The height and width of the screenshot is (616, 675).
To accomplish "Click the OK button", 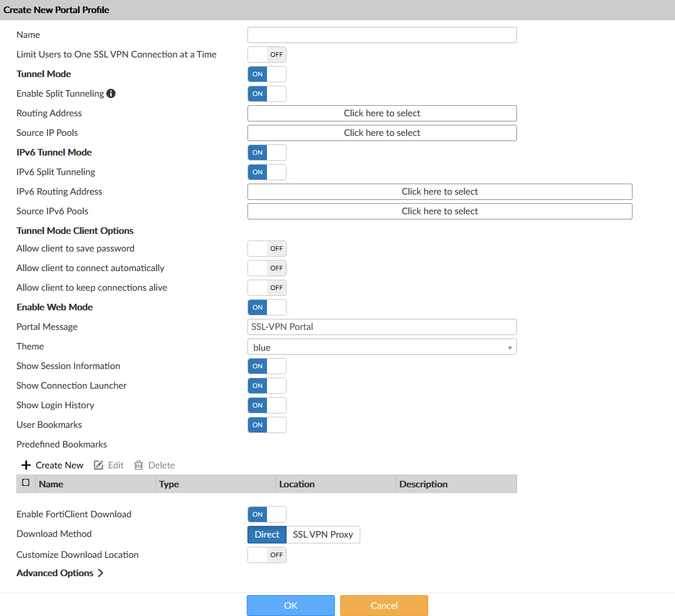I will (290, 605).
